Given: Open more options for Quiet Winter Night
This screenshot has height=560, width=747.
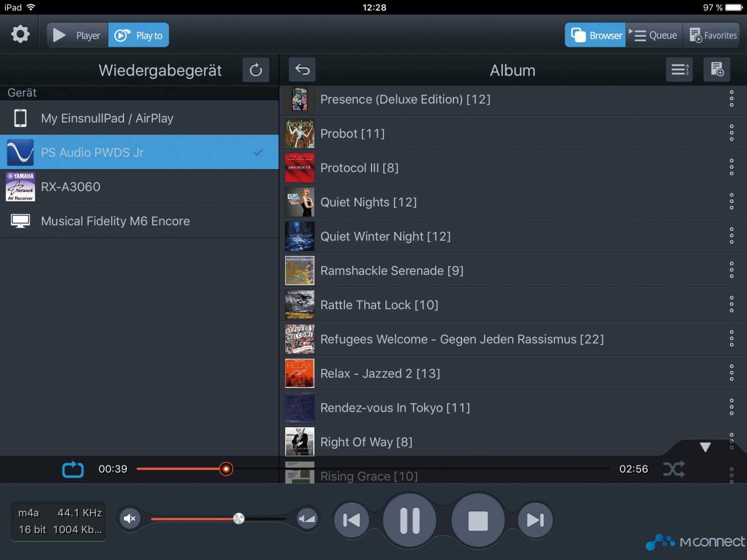Looking at the screenshot, I should (x=731, y=235).
